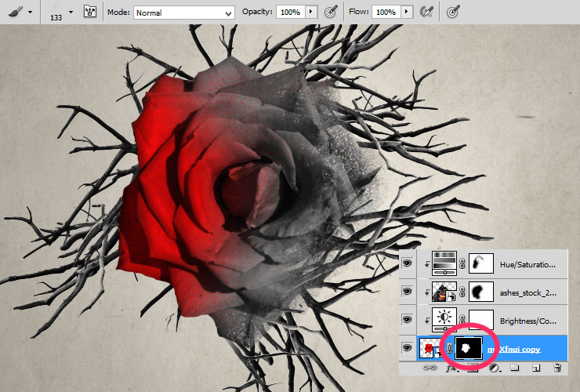
Task: Enable tablet pressure for size
Action: click(x=453, y=13)
